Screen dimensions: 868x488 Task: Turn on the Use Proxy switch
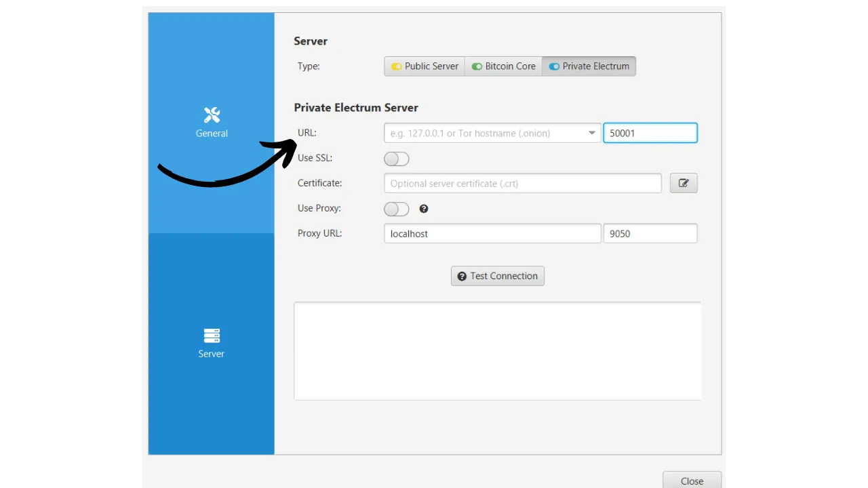coord(397,209)
